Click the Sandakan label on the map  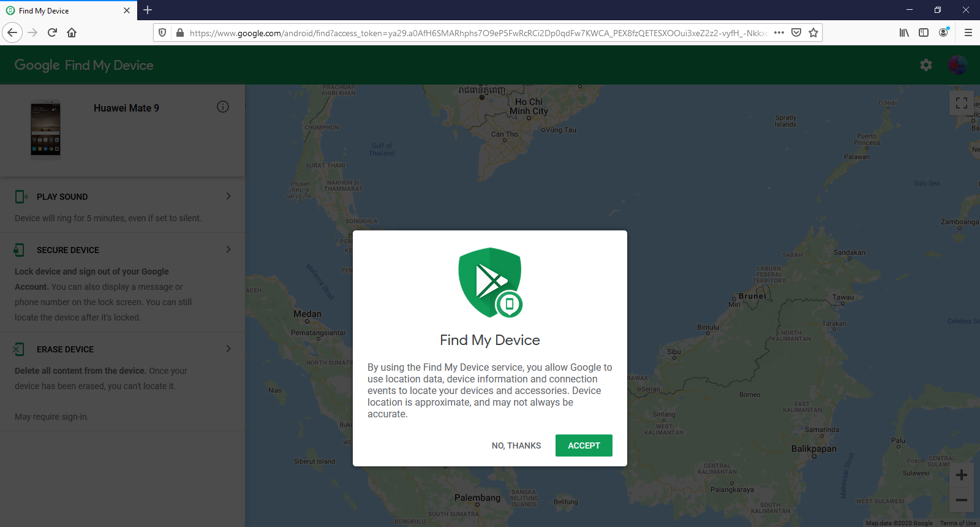(850, 252)
